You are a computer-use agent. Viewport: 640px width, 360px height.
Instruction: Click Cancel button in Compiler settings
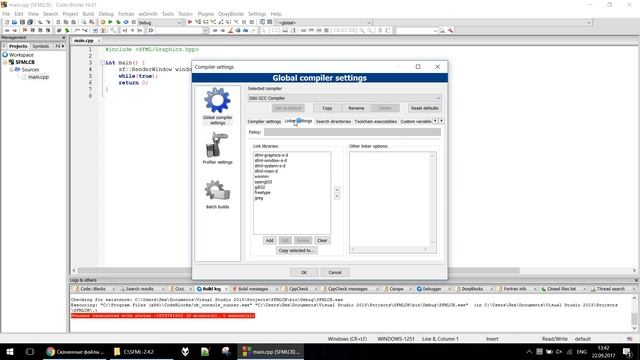point(335,272)
